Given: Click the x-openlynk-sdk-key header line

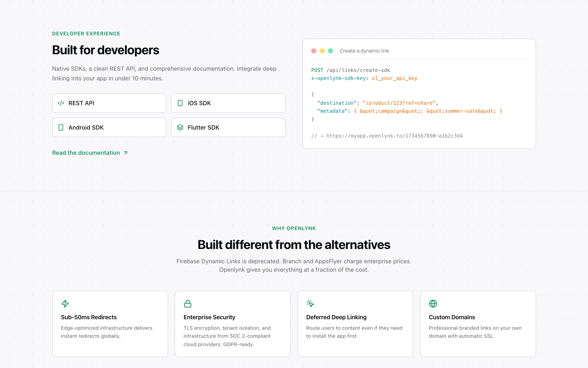Looking at the screenshot, I should (364, 78).
